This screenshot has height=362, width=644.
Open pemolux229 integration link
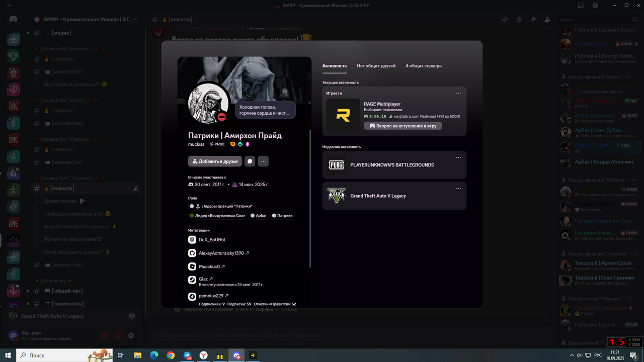[214, 296]
